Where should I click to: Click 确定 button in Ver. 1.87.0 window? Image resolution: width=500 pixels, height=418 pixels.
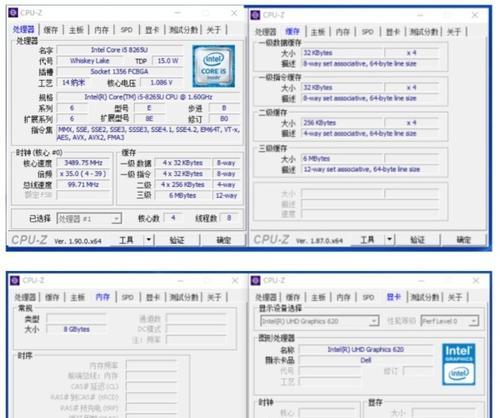coord(464,239)
